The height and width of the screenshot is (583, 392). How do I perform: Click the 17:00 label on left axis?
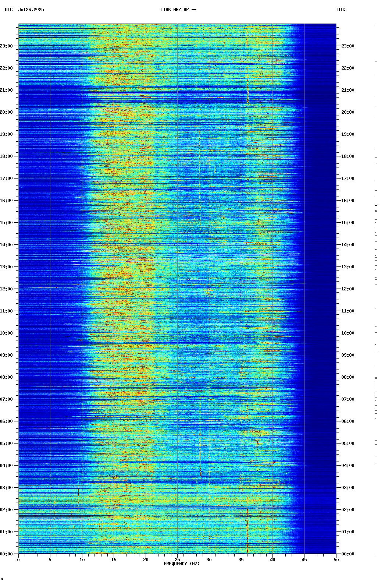(x=6, y=179)
